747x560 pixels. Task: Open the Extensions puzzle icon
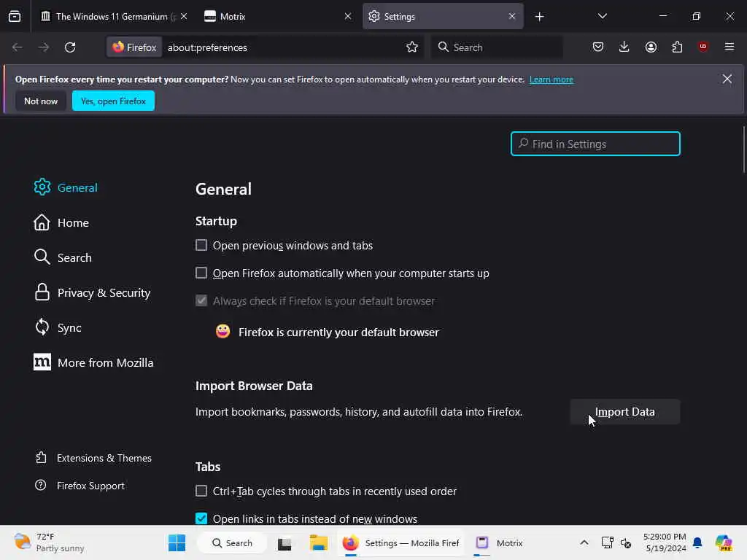[x=677, y=47]
